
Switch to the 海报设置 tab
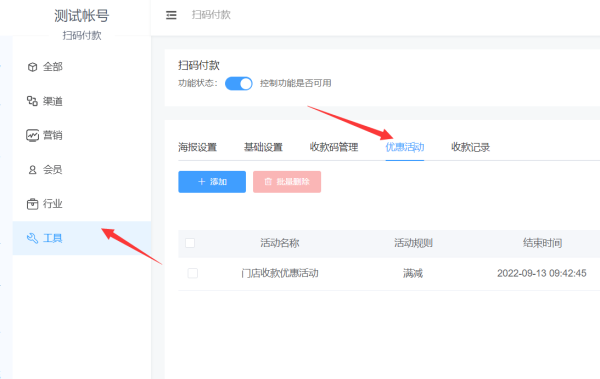point(197,147)
